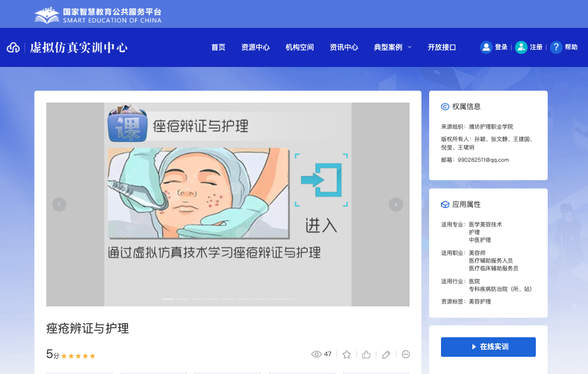Click the 医学美容技术 specialty text
The width and height of the screenshot is (588, 374).
click(485, 224)
